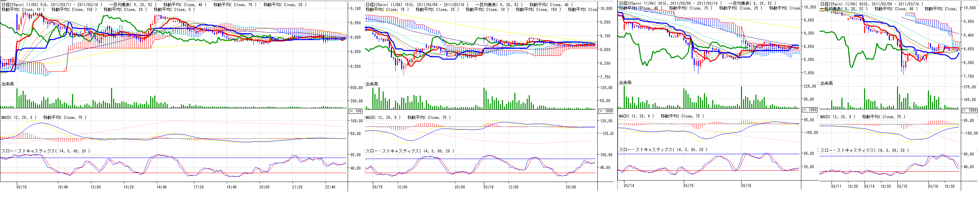Click the 22:40 time axis label
Screen dimensions: 980x220
click(x=330, y=187)
